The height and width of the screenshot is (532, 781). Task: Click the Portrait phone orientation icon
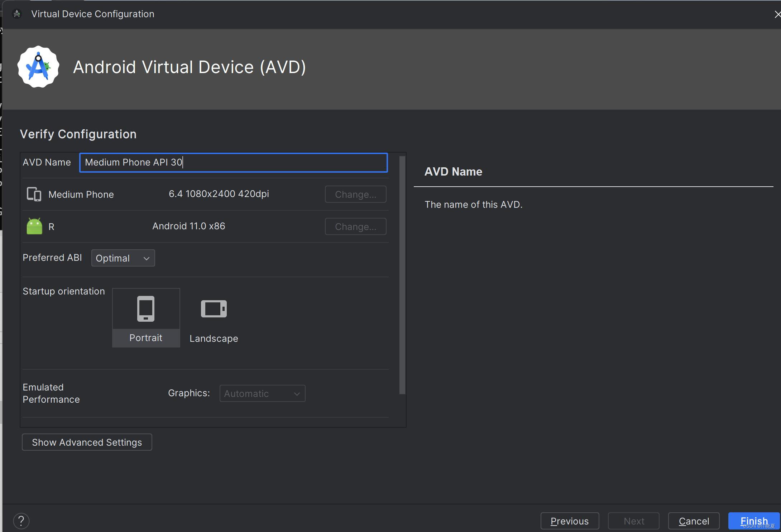click(x=146, y=308)
